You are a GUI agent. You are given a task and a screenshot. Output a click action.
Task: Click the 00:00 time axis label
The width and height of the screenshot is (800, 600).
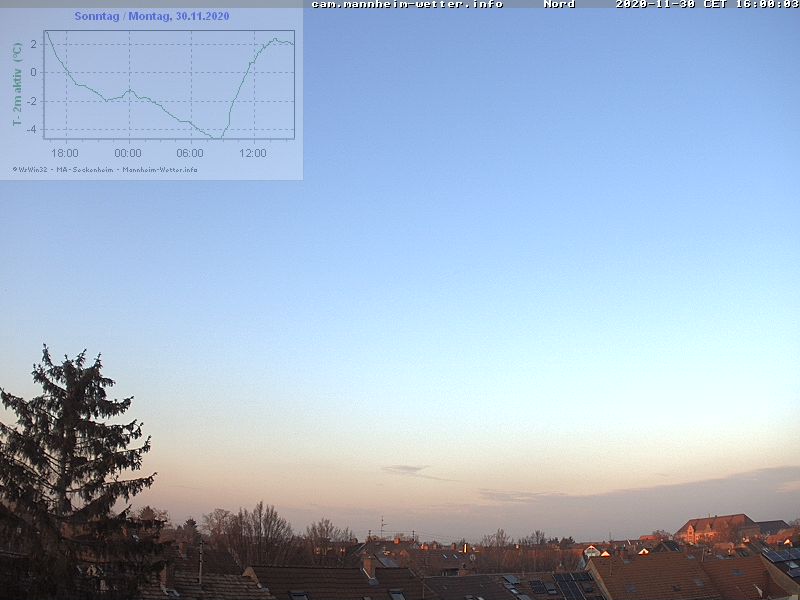(128, 153)
